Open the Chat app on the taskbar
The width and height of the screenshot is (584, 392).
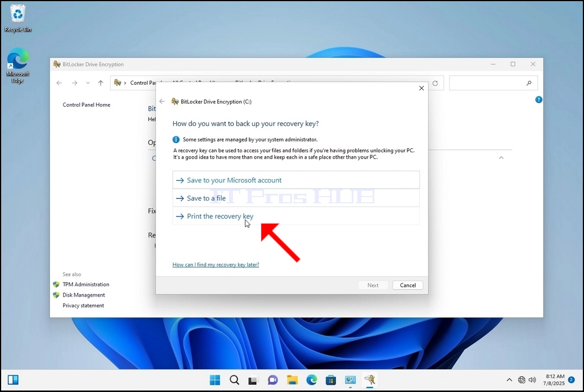(273, 380)
